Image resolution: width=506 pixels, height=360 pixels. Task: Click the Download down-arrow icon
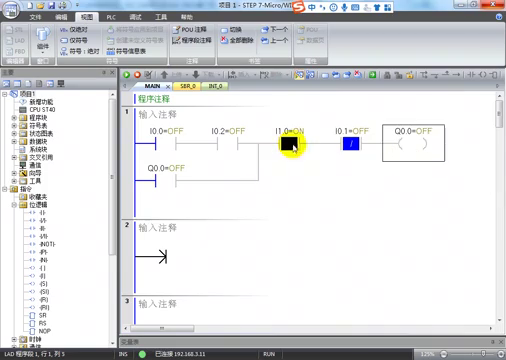click(196, 75)
